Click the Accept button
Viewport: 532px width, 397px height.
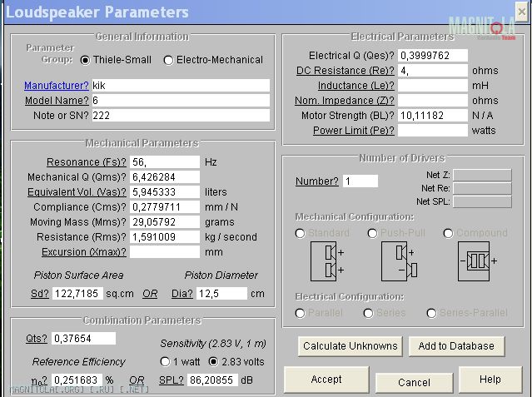tap(326, 380)
